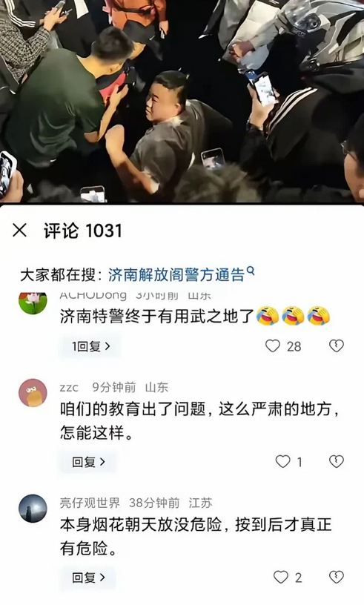Screen dimensions: 364x605
Task: Like 亮仔观世界's fireworks comment
Action: pos(281,578)
